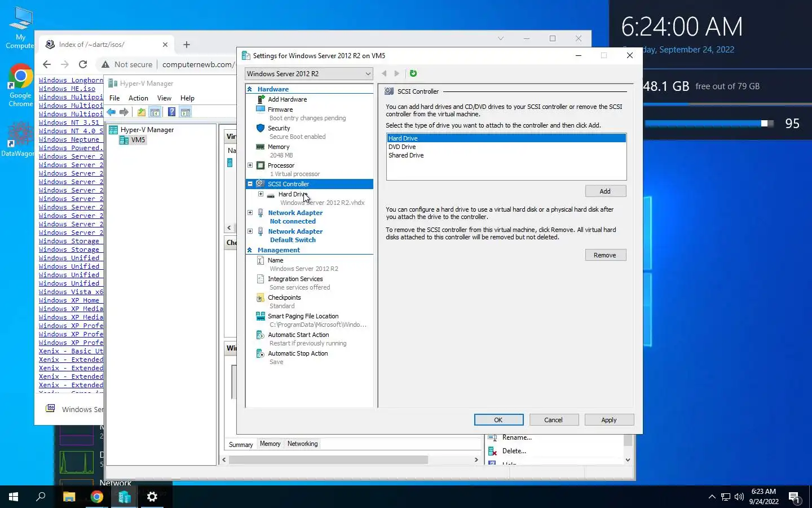Switch to the Memory tab
The width and height of the screenshot is (812, 508).
[x=270, y=444]
